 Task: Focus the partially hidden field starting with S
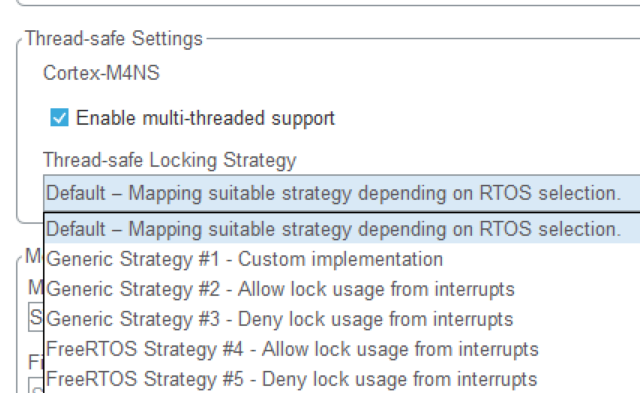tap(36, 317)
